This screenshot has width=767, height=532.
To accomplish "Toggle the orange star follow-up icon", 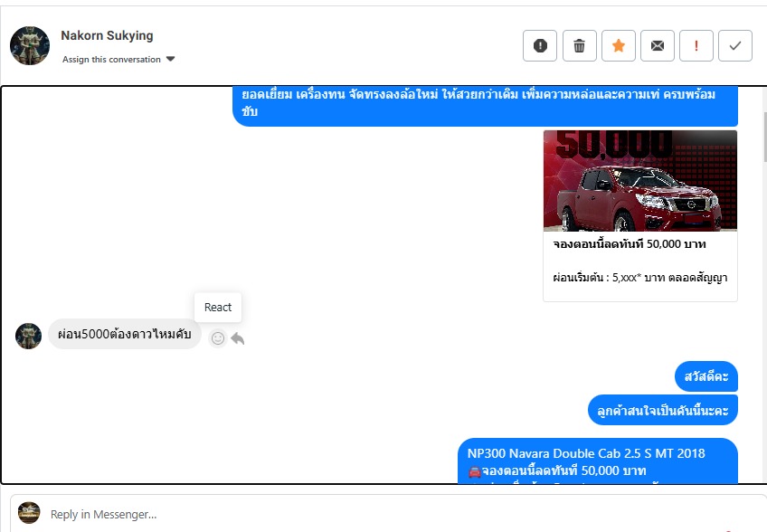I will [619, 45].
